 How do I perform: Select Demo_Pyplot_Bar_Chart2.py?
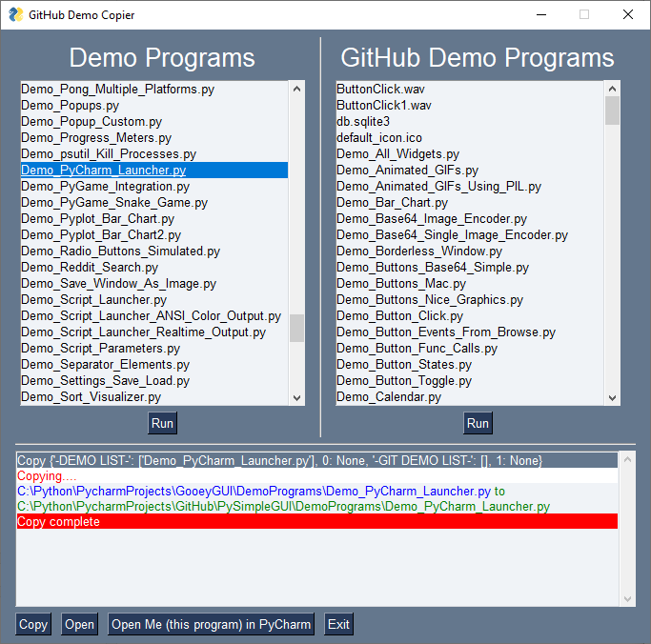(x=154, y=235)
